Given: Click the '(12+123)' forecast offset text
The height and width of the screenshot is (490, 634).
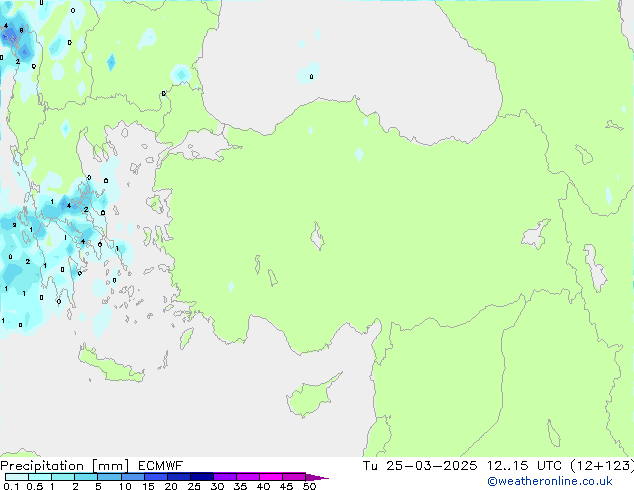Looking at the screenshot, I should [x=602, y=466].
